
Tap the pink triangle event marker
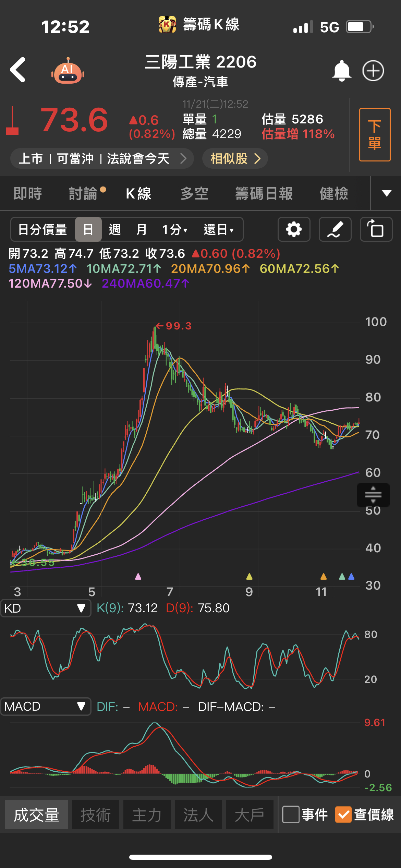pyautogui.click(x=138, y=576)
